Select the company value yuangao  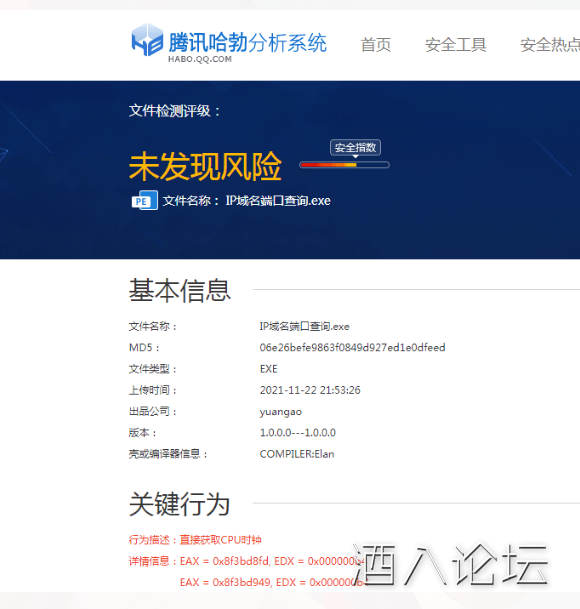(x=280, y=412)
